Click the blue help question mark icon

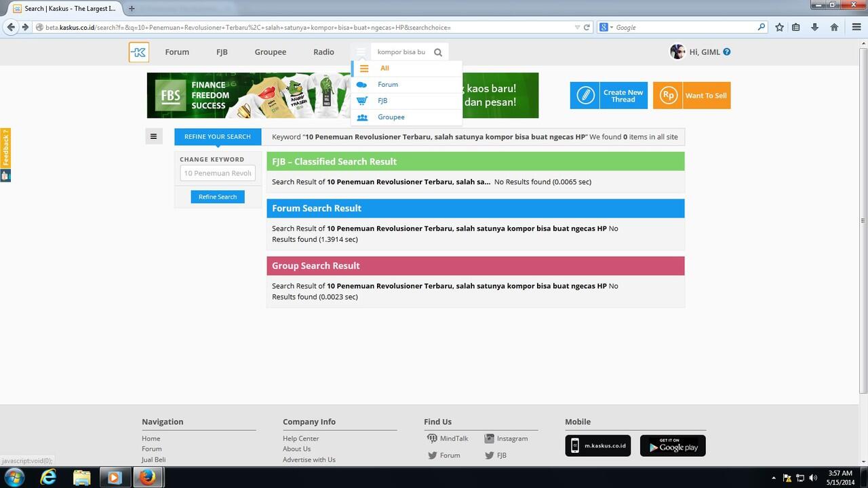coord(727,52)
